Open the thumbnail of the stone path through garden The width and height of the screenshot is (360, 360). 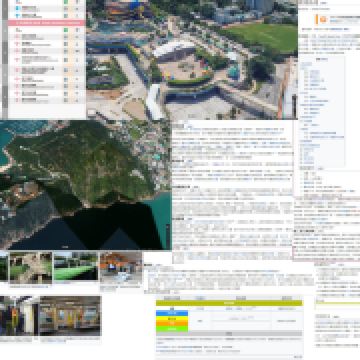point(31,268)
